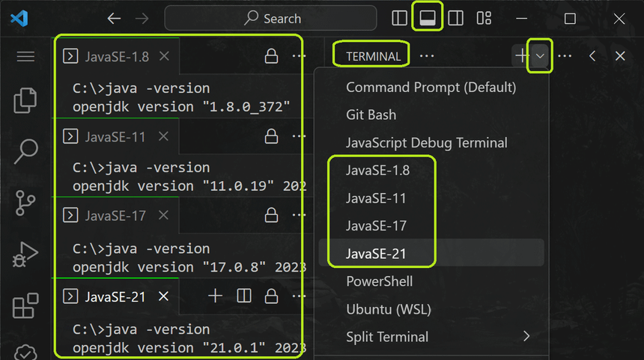644x360 pixels.
Task: Click the hamburger application menu icon
Action: coord(25,57)
